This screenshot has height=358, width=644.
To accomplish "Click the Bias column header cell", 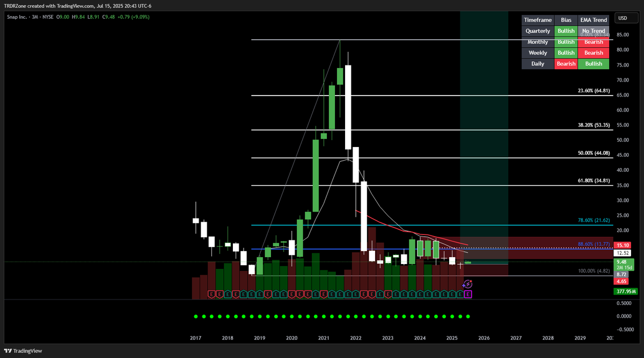I will click(x=566, y=20).
